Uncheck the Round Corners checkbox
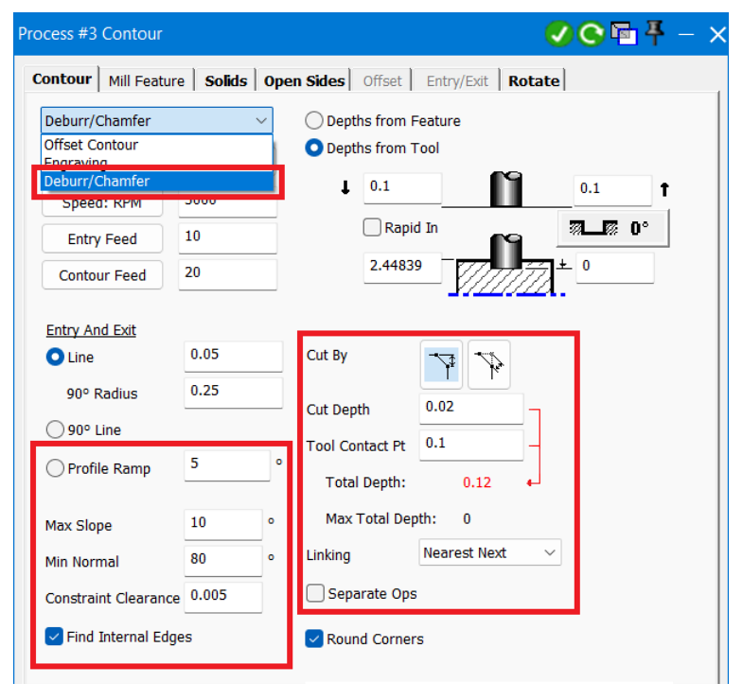This screenshot has width=743, height=700. click(313, 639)
